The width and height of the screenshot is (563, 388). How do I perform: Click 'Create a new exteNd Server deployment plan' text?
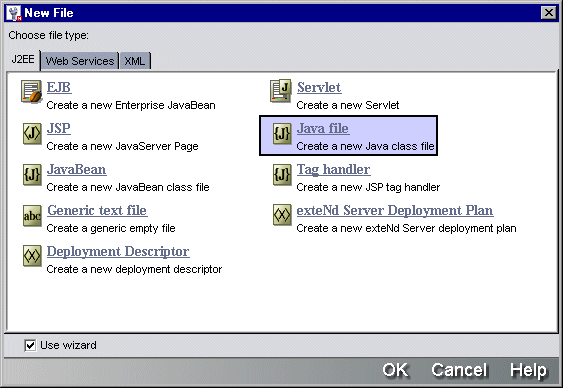tap(406, 228)
